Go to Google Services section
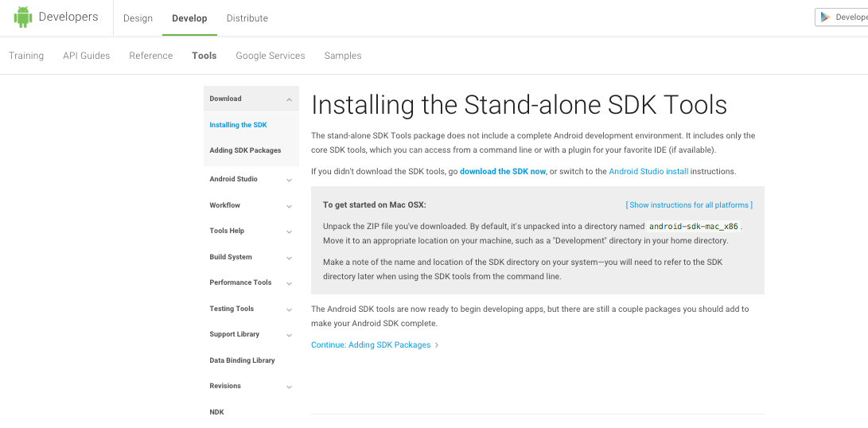Viewport: 868px width, 428px height. 271,56
